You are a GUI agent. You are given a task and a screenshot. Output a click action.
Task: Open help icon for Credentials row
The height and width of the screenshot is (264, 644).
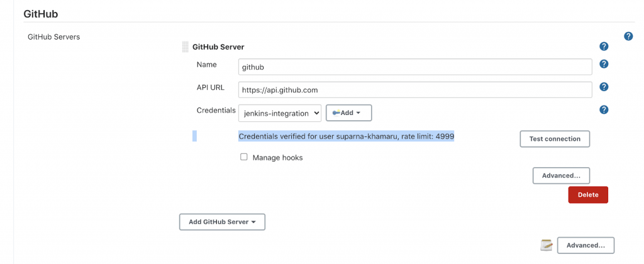[604, 109]
